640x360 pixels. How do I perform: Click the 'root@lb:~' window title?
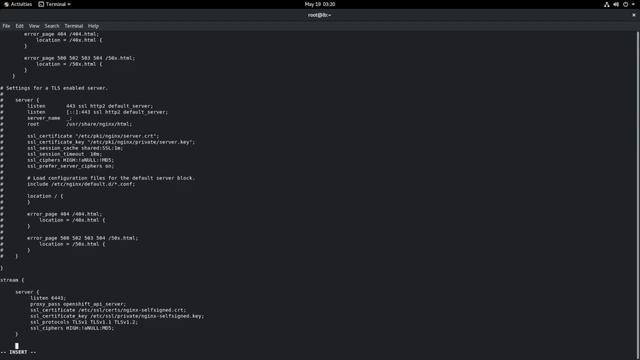320,15
